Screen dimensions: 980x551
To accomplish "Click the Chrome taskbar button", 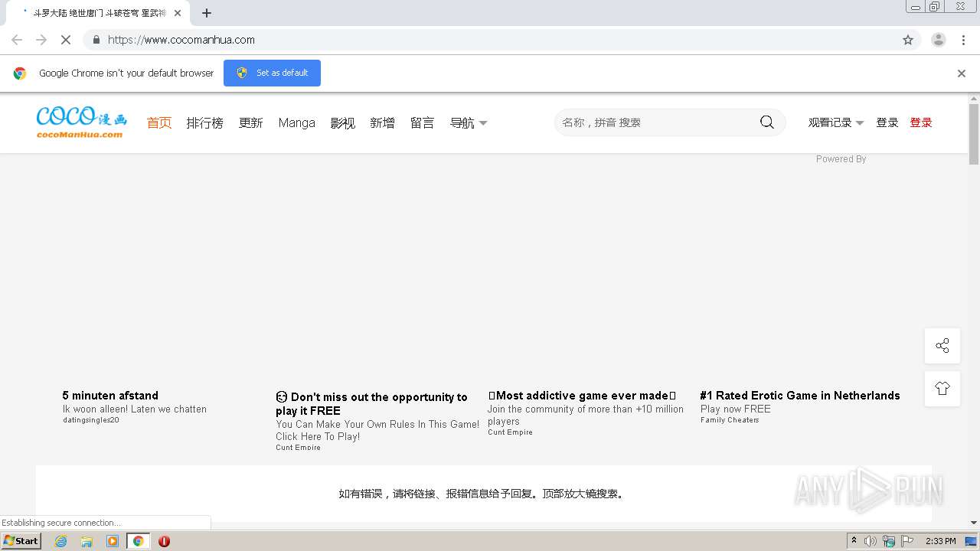I will [x=138, y=541].
